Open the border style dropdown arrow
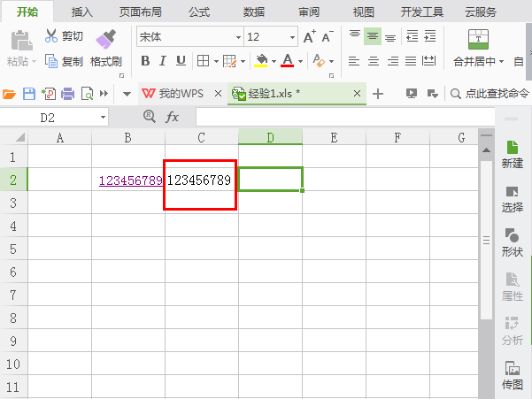 click(216, 62)
